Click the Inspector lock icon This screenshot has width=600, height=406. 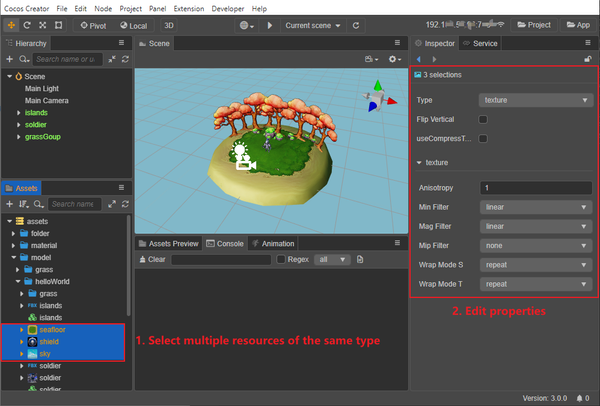click(x=588, y=59)
